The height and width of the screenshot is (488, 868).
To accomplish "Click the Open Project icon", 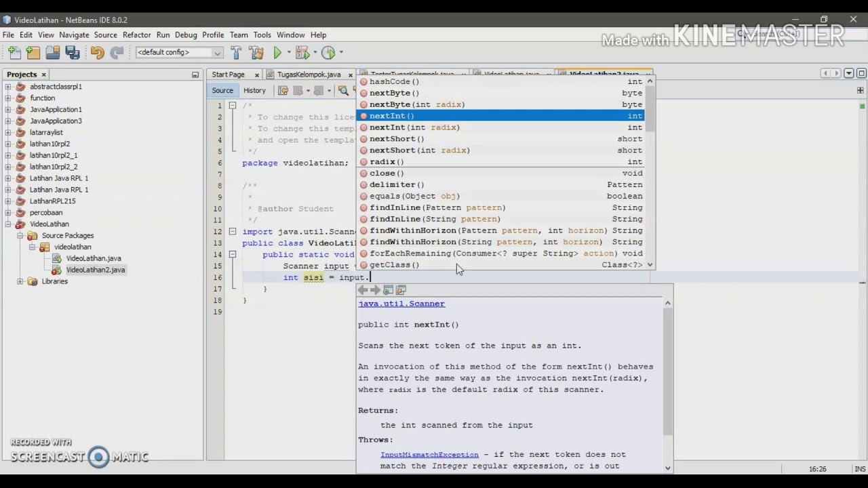I will coord(53,52).
